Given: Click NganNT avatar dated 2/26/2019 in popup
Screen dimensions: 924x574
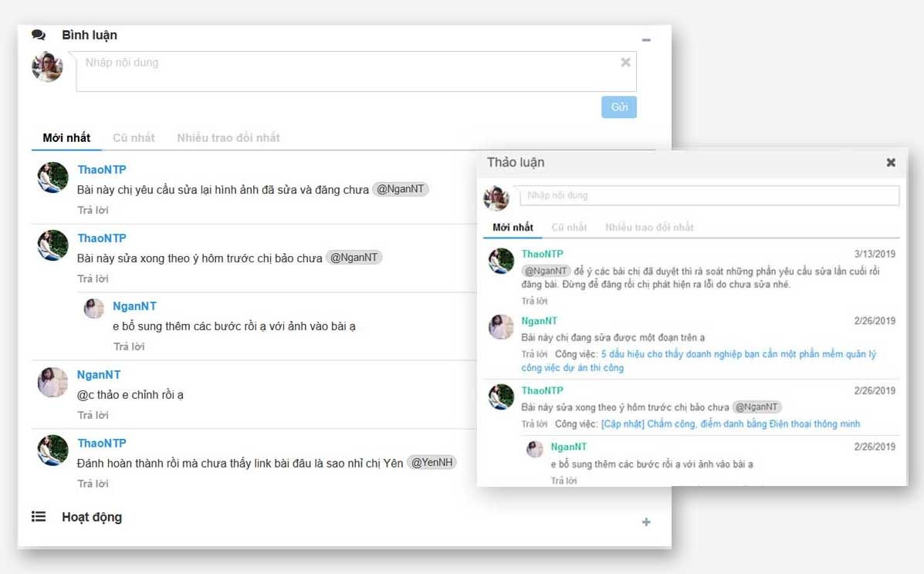Looking at the screenshot, I should pyautogui.click(x=501, y=327).
